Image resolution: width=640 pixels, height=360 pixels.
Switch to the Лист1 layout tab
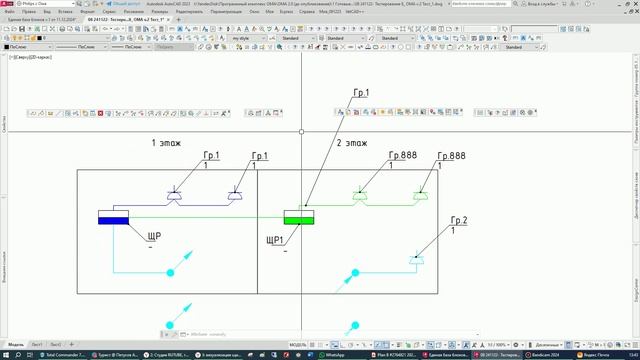tap(37, 345)
